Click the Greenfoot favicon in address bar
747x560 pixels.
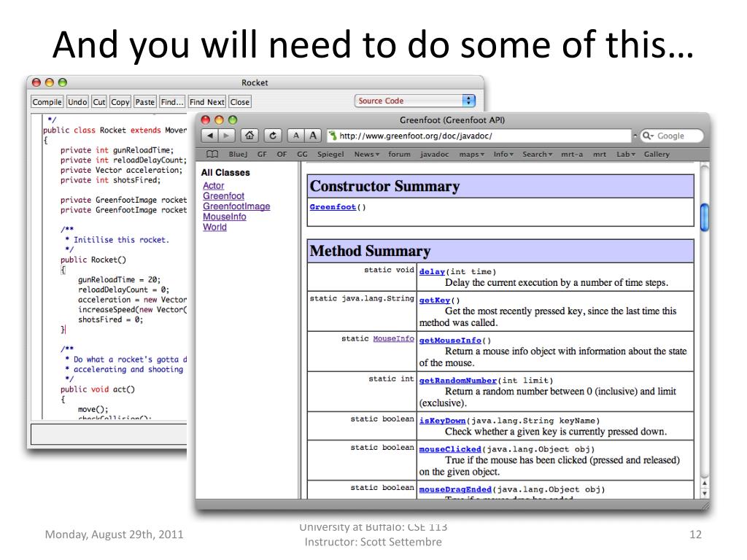[x=333, y=136]
